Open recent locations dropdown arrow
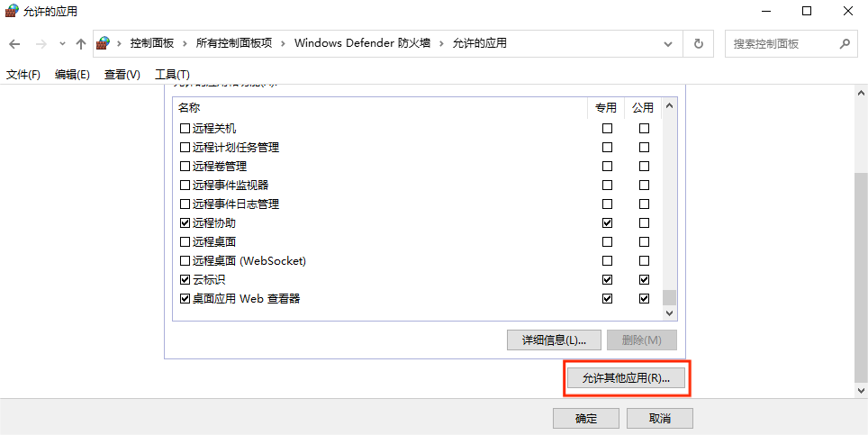 point(62,44)
